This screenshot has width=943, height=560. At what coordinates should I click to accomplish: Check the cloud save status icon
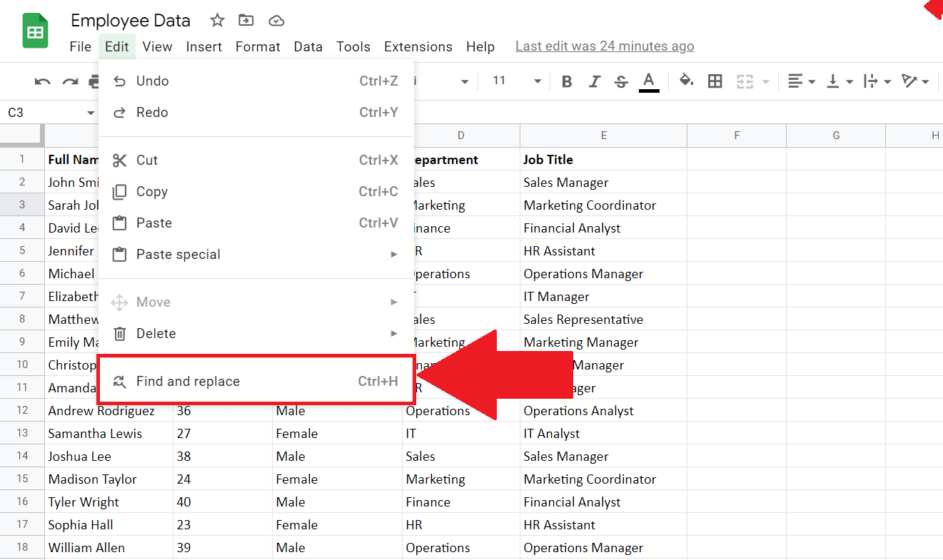point(276,21)
